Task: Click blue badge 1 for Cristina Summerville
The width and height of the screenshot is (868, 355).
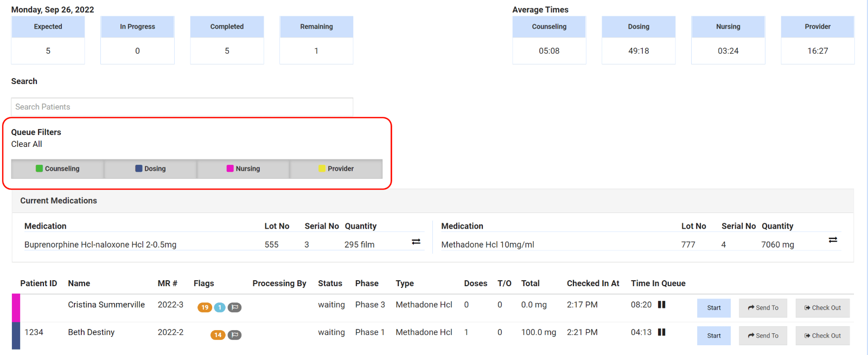Action: click(220, 307)
